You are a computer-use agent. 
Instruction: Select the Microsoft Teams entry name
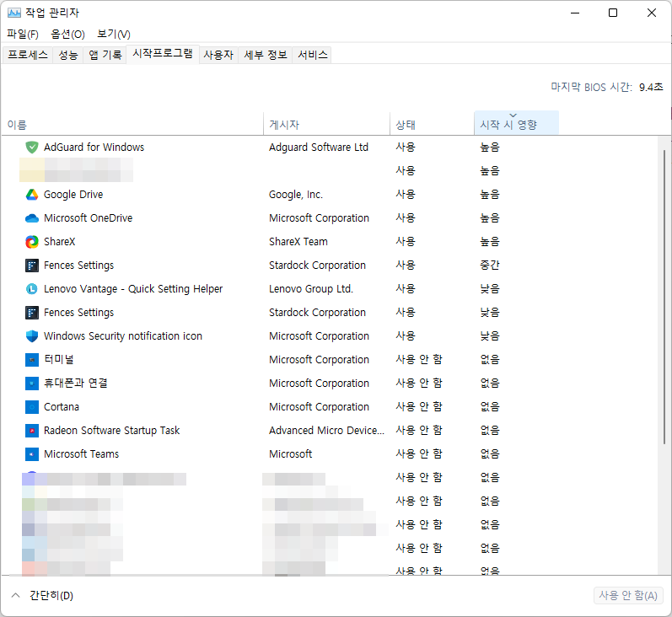coord(82,453)
